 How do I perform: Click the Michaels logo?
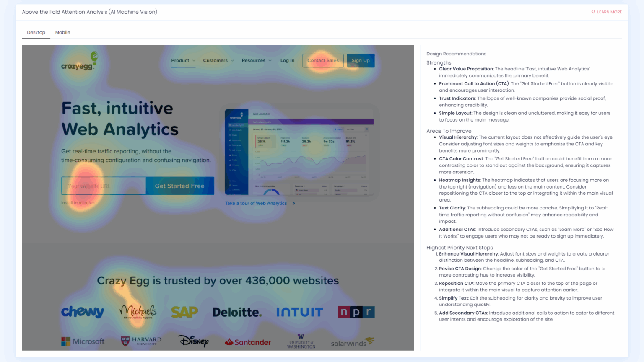pyautogui.click(x=138, y=312)
